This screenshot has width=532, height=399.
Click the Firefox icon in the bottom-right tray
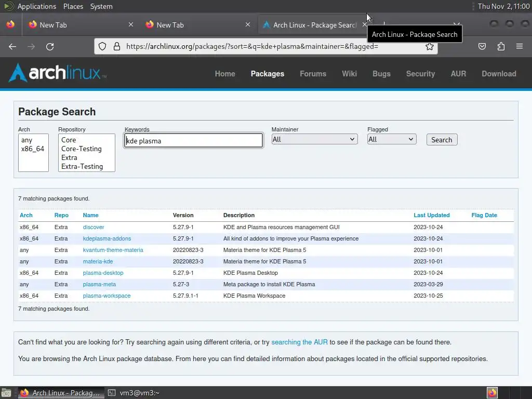pos(492,393)
